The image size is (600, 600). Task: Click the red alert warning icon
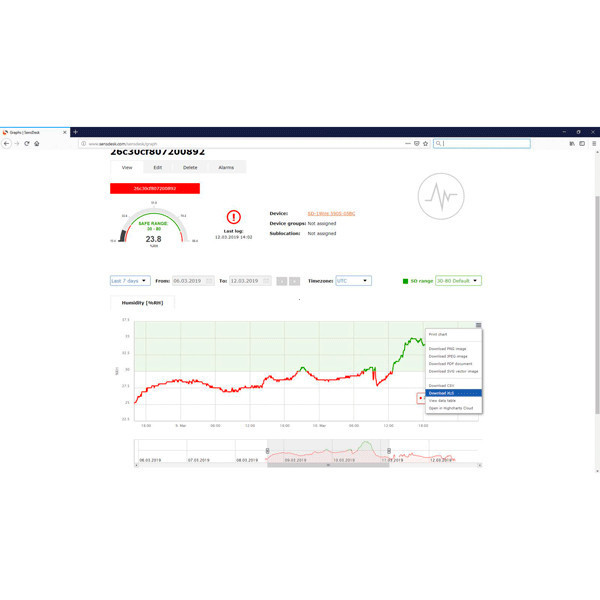click(234, 216)
